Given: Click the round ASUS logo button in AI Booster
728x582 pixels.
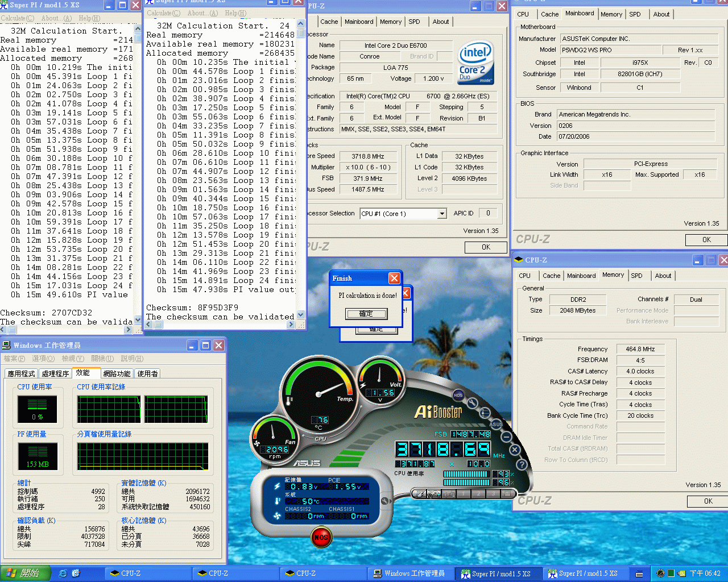Looking at the screenshot, I should (x=496, y=424).
